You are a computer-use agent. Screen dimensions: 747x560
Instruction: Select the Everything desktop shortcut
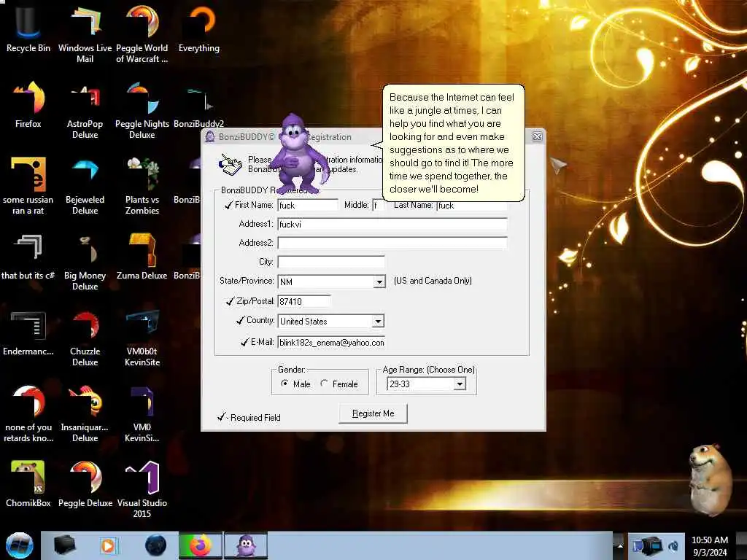[199, 28]
